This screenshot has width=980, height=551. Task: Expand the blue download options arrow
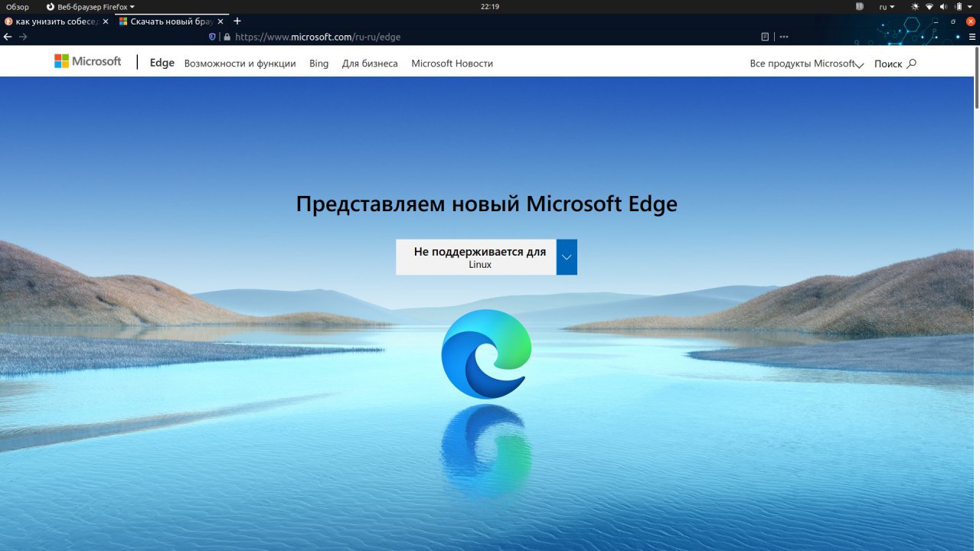567,257
